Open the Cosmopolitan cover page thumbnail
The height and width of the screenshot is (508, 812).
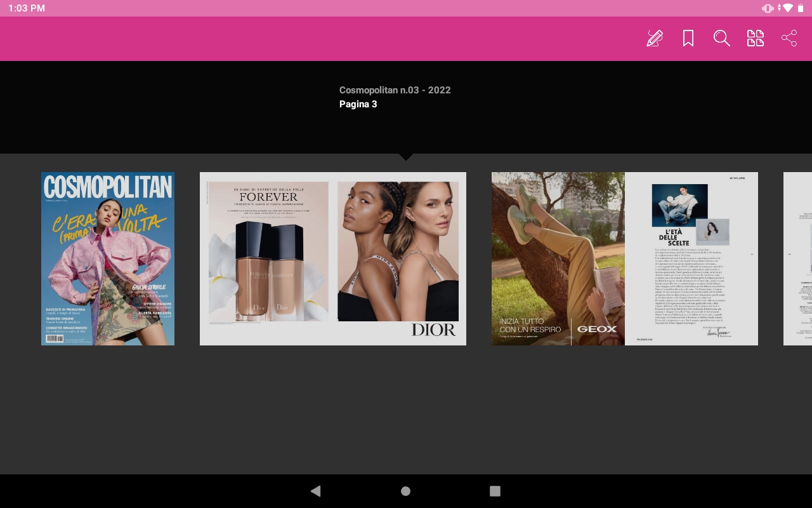tap(108, 258)
